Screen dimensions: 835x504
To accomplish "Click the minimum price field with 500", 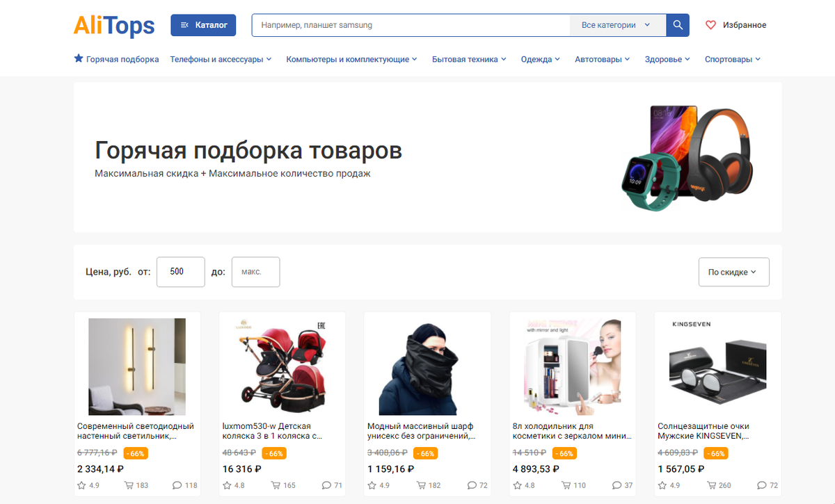I will (x=181, y=272).
